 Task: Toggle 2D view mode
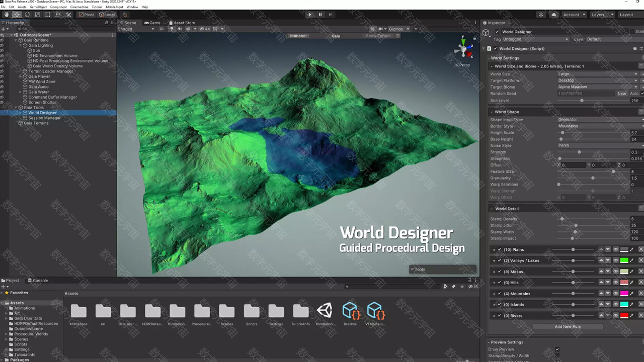162,29
